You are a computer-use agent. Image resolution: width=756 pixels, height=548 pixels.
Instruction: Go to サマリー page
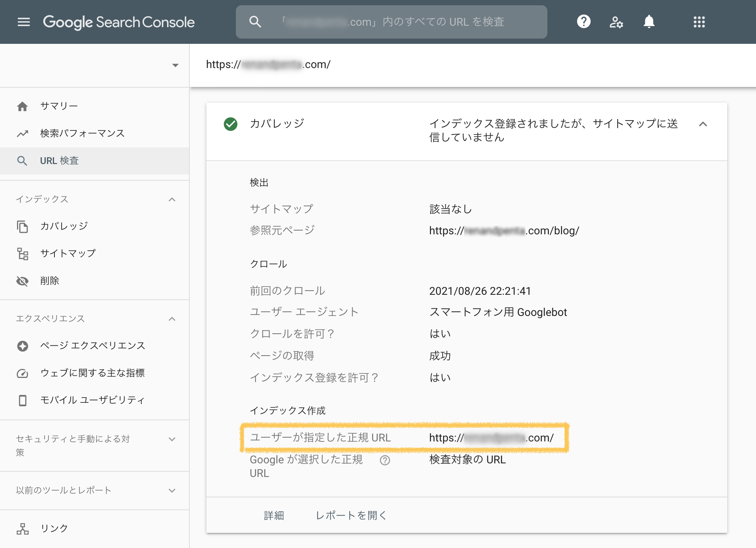click(x=94, y=106)
